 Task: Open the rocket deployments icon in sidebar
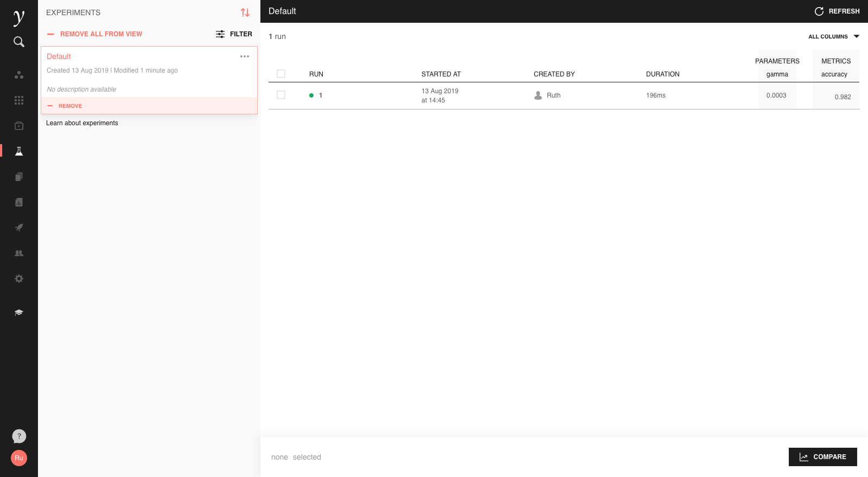[x=19, y=228]
